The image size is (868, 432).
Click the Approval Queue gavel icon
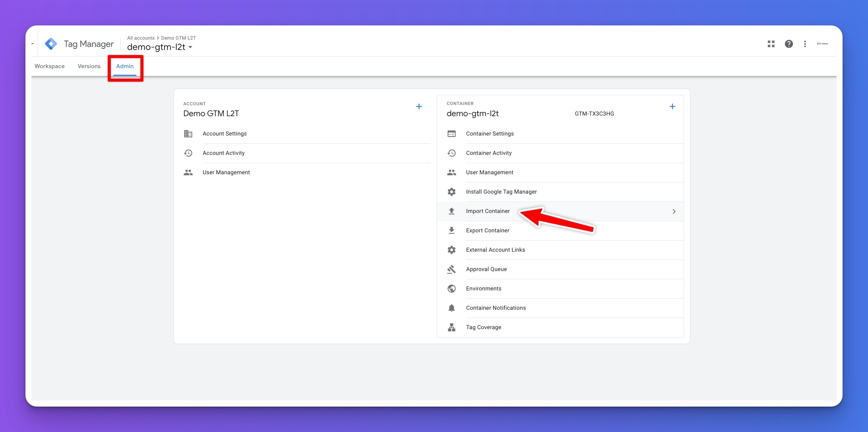click(x=452, y=269)
